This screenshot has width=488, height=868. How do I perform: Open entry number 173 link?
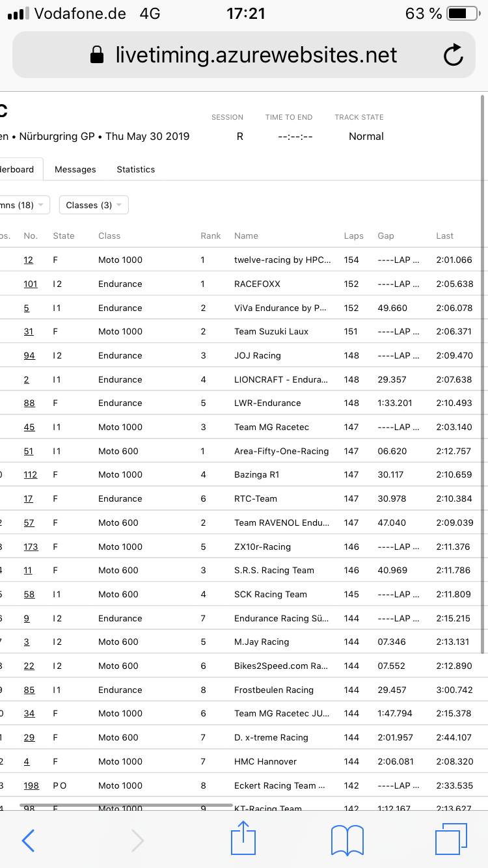[31, 547]
